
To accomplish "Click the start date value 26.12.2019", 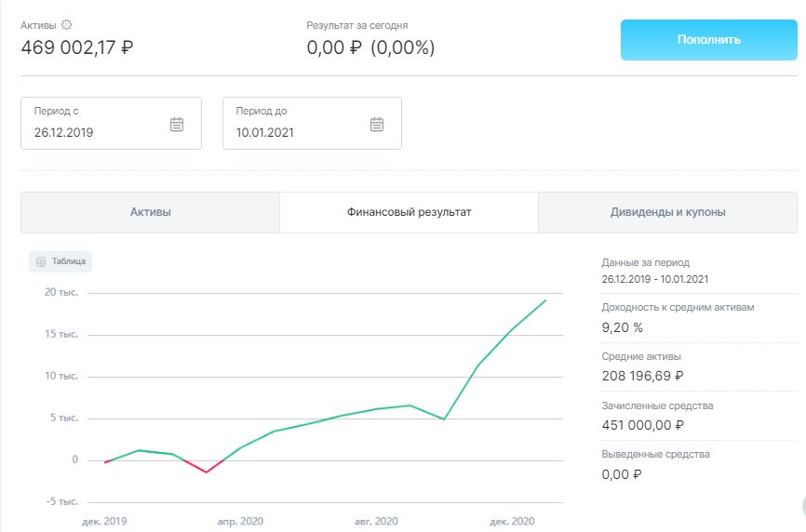I will 63,132.
